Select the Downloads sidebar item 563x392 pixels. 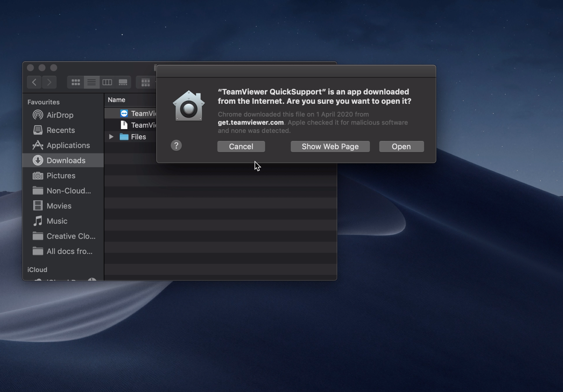click(66, 160)
